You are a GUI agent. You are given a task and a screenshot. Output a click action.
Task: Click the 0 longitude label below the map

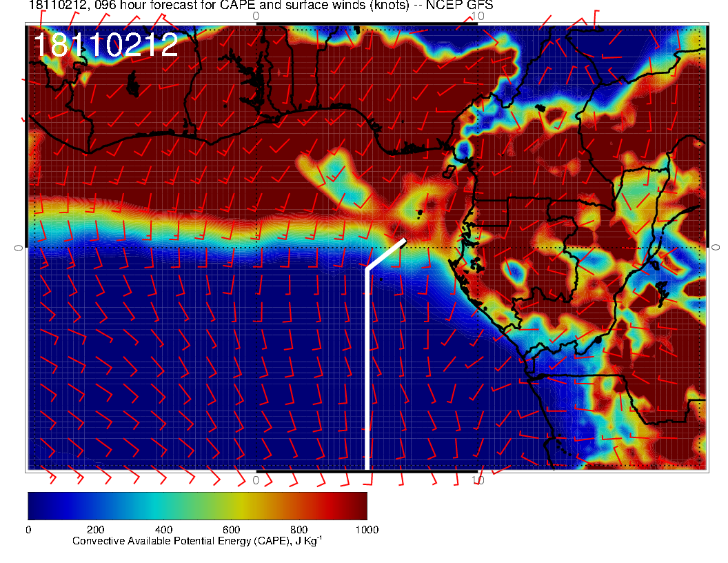[256, 480]
